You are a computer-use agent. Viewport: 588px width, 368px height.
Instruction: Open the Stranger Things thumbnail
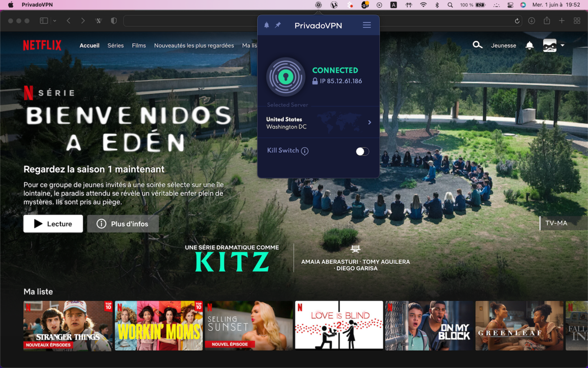click(68, 326)
